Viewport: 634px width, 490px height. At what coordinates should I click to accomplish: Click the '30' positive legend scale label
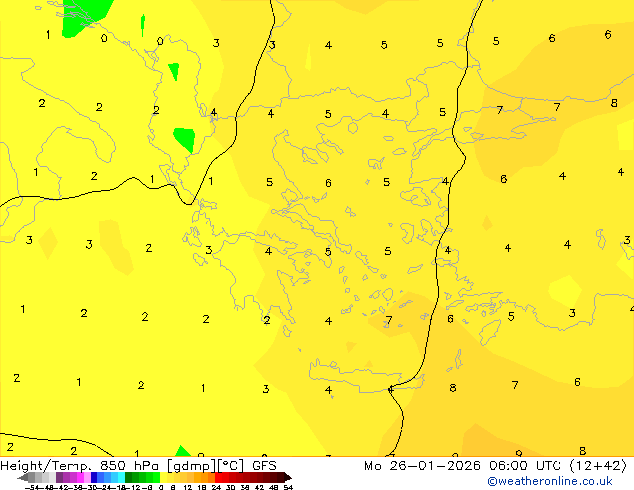point(231,488)
